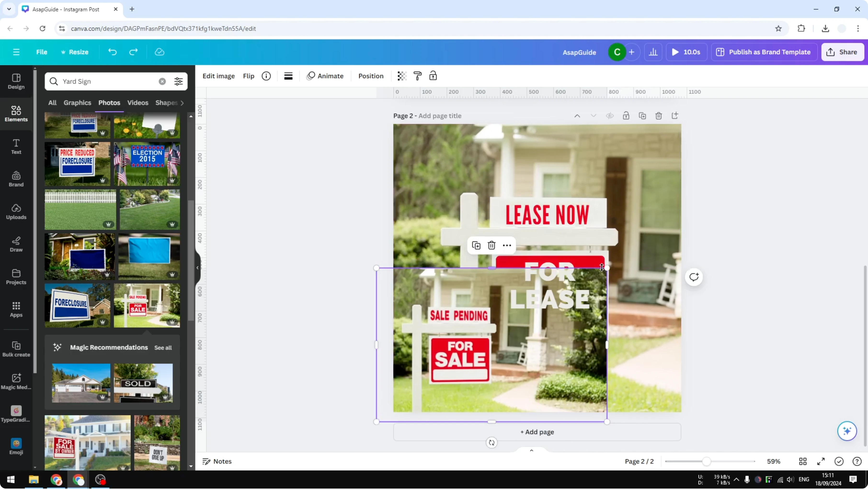Viewport: 868px width, 489px height.
Task: Switch to the All category tab
Action: [52, 103]
